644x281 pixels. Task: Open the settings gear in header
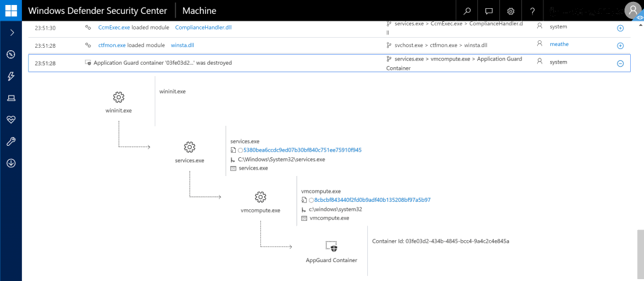click(511, 11)
